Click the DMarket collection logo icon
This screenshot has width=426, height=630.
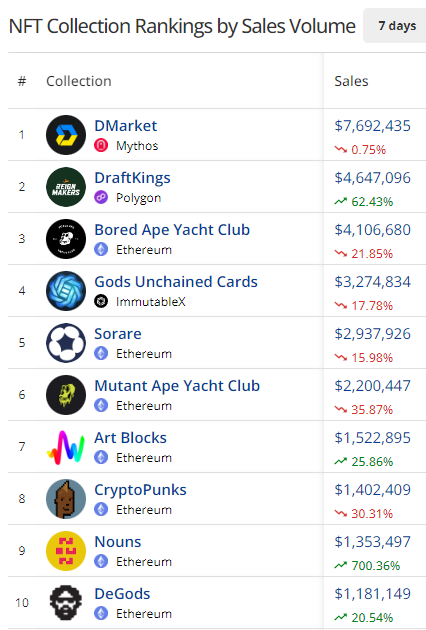tap(66, 135)
